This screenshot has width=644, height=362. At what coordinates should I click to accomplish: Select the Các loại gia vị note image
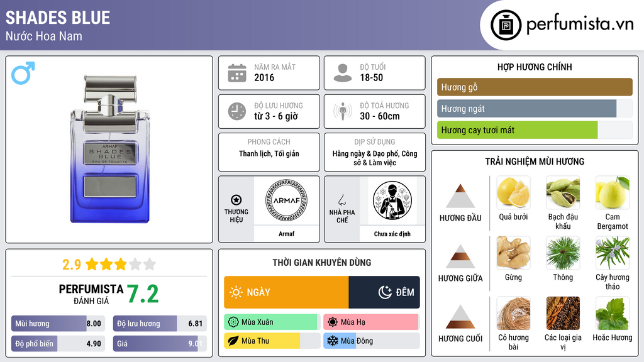563,313
